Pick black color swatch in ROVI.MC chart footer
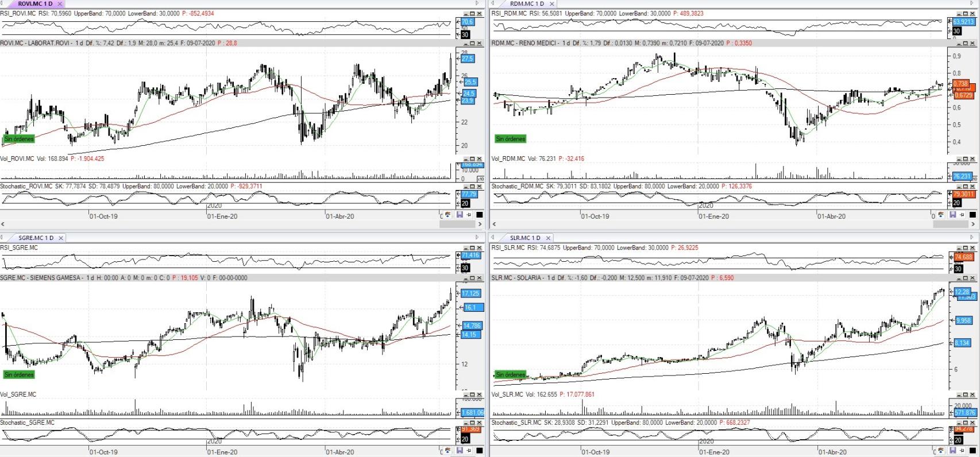Image resolution: width=980 pixels, height=457 pixels. point(480,215)
